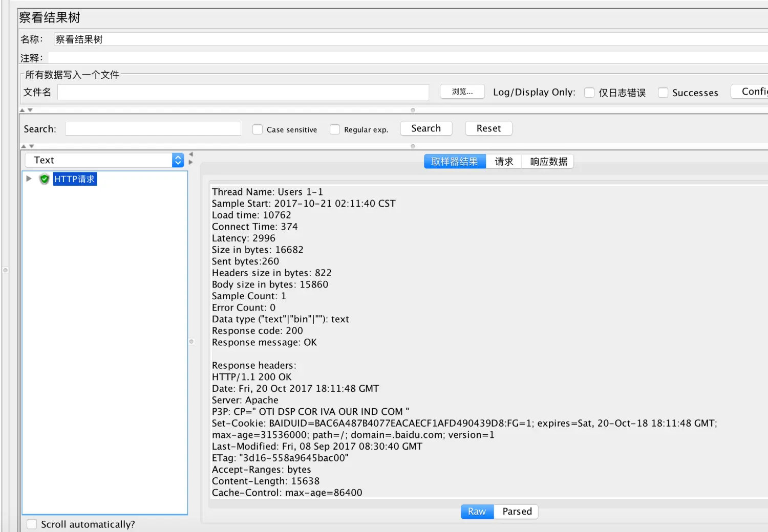Focus the 文件名 filename field
This screenshot has width=768, height=532.
[243, 92]
